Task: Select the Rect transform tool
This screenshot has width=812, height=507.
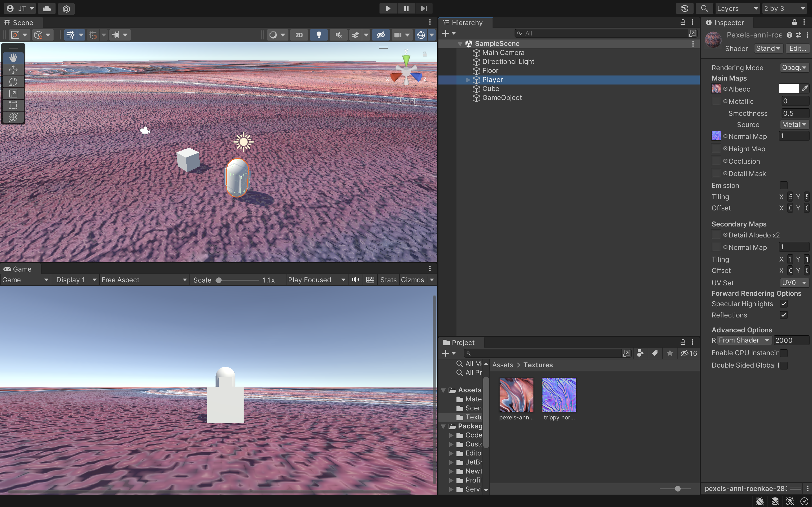Action: tap(13, 105)
